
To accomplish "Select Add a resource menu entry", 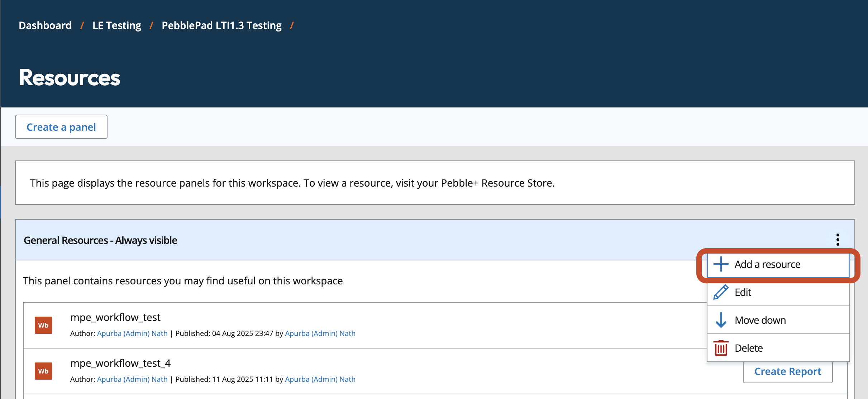I will (778, 264).
